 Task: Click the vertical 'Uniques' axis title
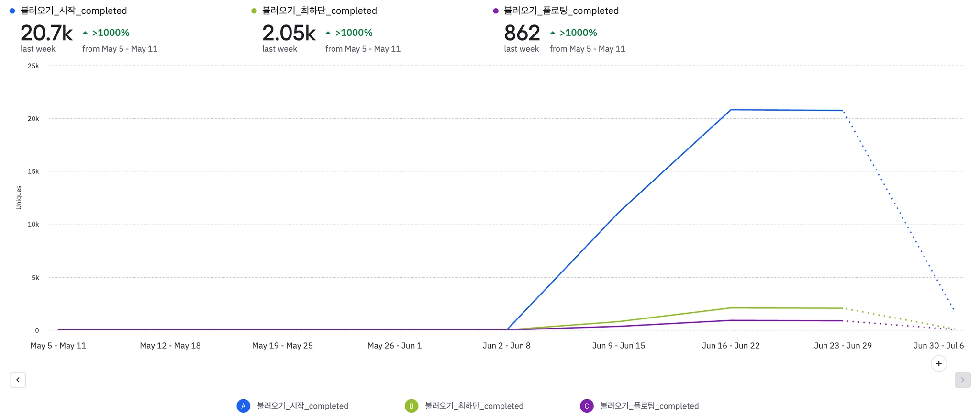tap(19, 197)
